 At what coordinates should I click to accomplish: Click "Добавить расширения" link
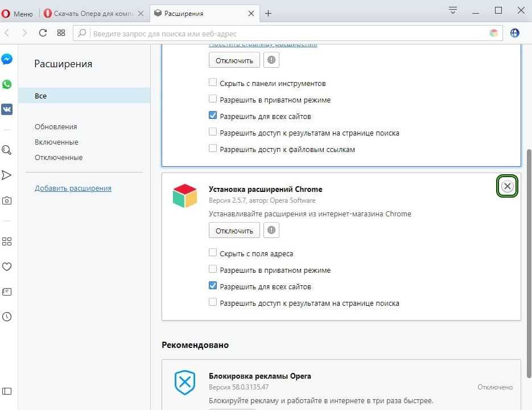73,188
